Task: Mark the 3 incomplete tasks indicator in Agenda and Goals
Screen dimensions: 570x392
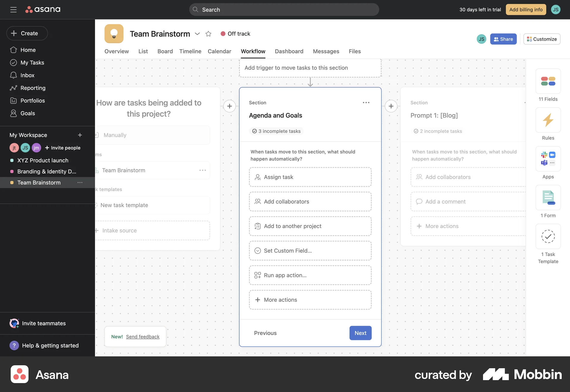Action: (276, 131)
